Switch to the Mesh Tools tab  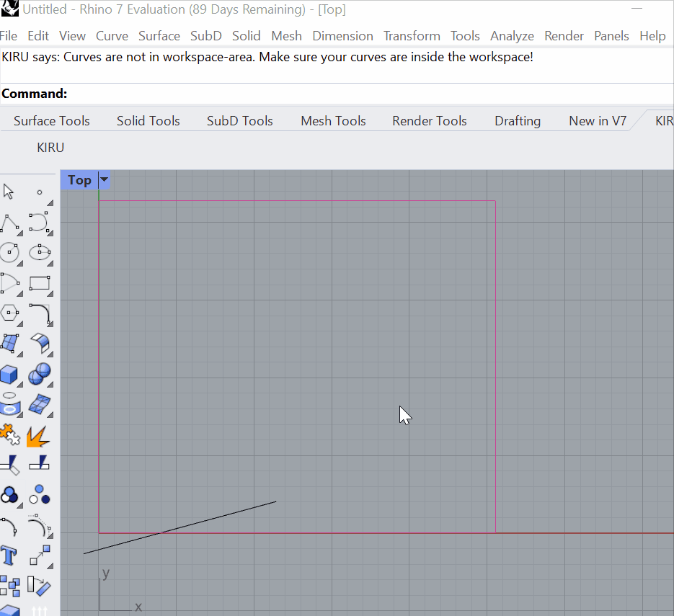(x=333, y=121)
